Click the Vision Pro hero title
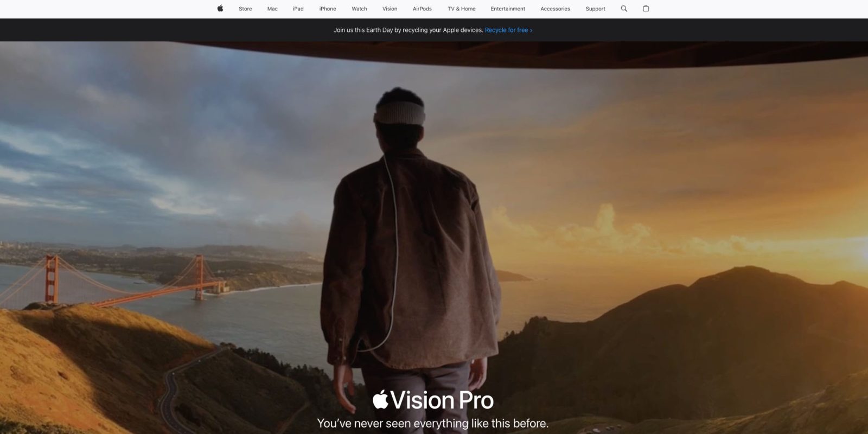The height and width of the screenshot is (434, 868). [433, 400]
